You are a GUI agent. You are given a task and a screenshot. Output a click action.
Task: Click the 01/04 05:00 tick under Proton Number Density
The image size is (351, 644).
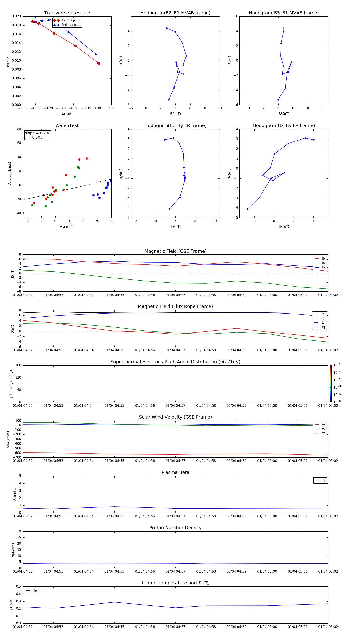pos(267,571)
